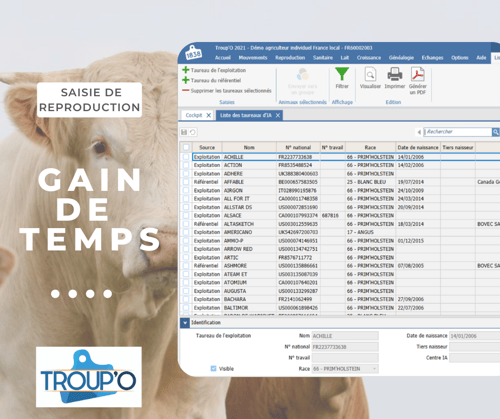
Task: Click the Imprimer printer icon
Action: 395,74
